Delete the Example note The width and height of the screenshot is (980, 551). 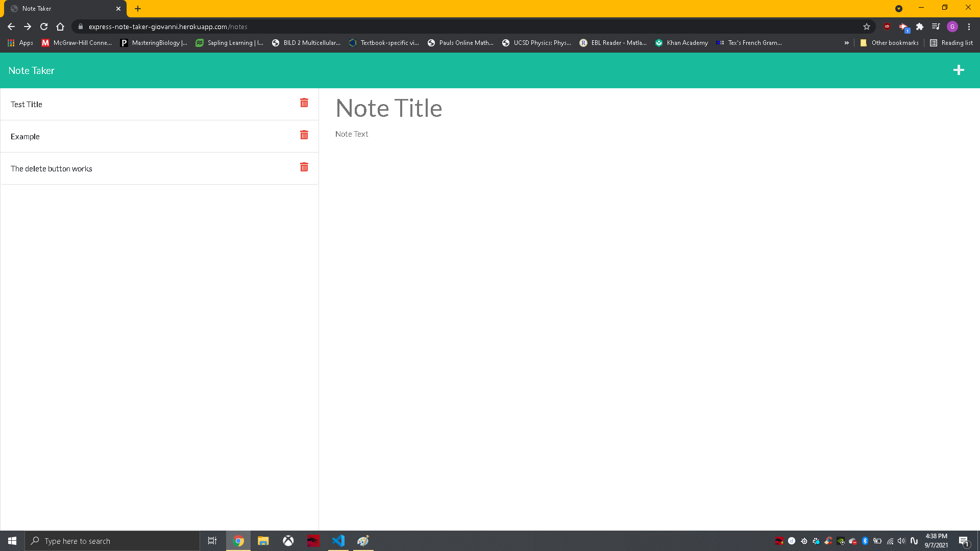[x=304, y=135]
